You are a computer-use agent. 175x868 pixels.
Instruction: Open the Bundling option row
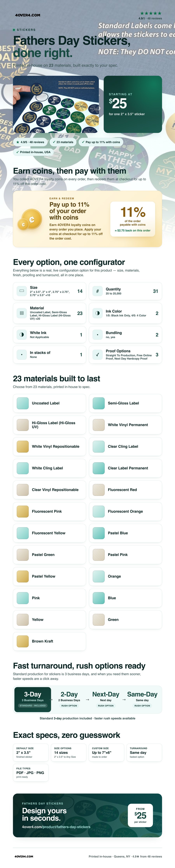click(x=125, y=335)
